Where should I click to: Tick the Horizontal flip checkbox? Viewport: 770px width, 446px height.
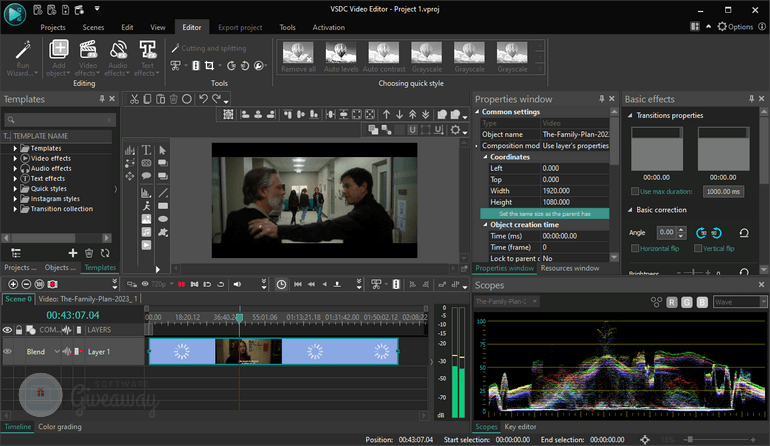[x=636, y=248]
